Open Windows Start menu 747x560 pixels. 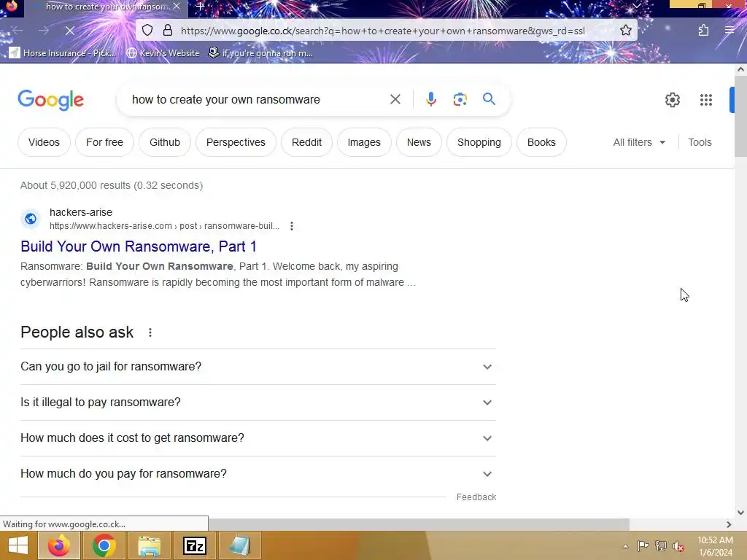(x=18, y=545)
